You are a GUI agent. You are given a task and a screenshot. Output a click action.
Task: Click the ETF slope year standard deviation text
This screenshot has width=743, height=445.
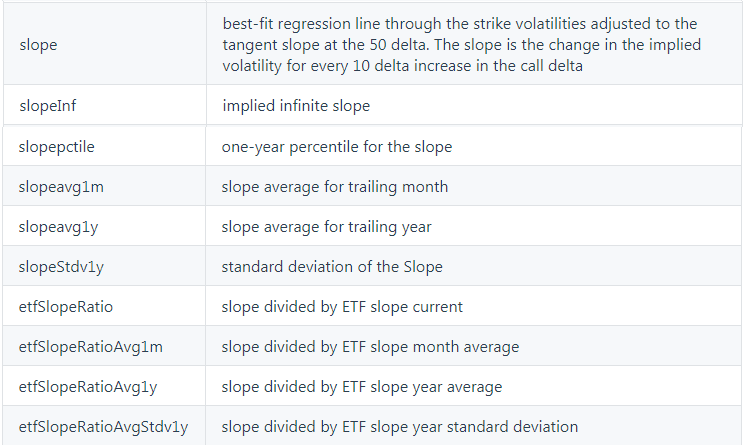399,427
